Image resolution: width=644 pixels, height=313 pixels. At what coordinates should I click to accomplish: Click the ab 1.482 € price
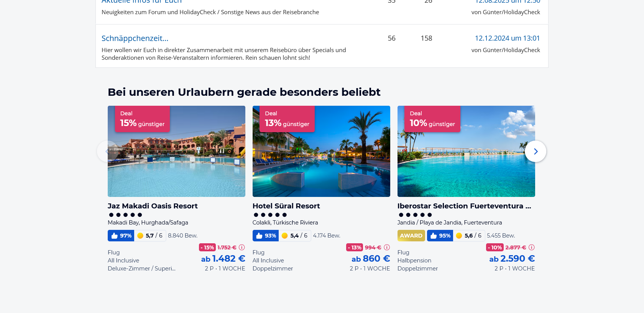tap(223, 259)
